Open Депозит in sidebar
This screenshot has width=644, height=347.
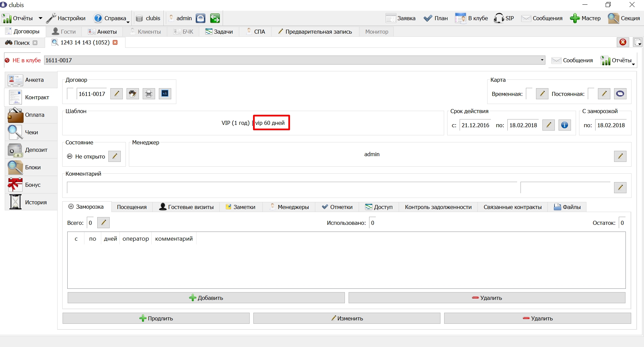(x=31, y=150)
